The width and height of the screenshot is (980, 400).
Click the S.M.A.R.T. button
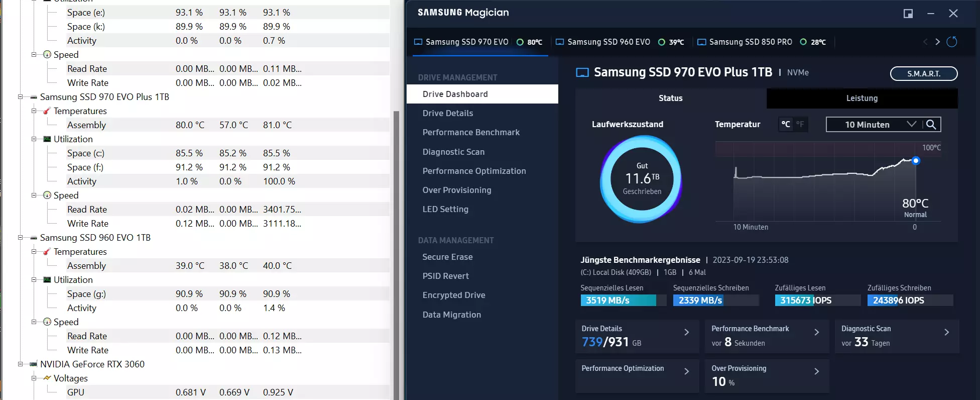pos(924,73)
